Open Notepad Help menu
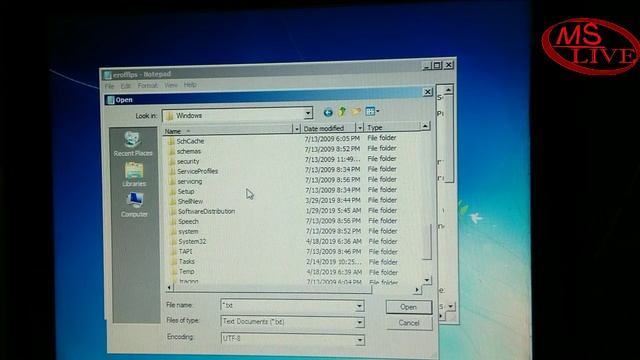 pos(190,85)
